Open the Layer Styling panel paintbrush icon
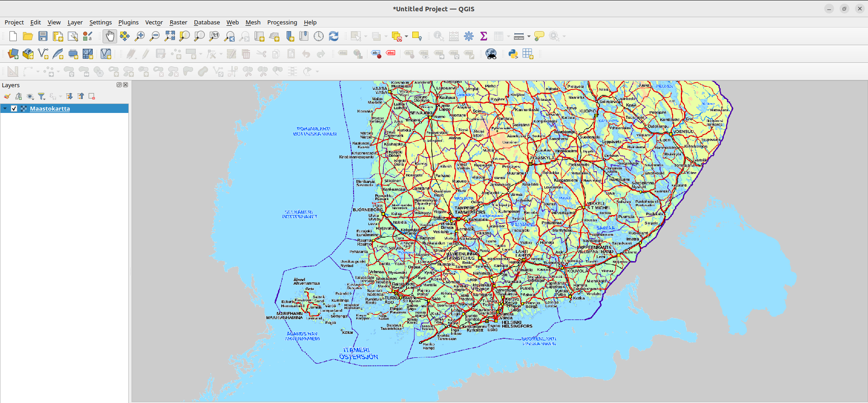 click(7, 96)
